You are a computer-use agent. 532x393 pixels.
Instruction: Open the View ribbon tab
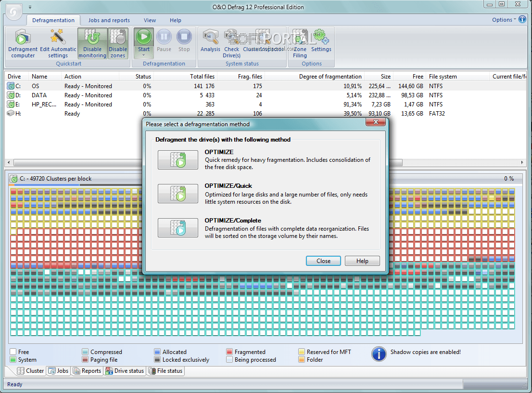pyautogui.click(x=150, y=20)
